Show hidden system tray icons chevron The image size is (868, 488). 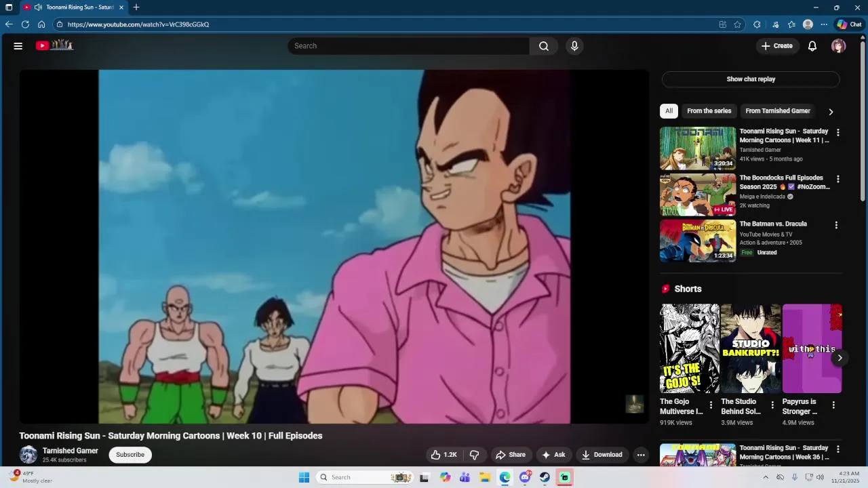pos(766,477)
